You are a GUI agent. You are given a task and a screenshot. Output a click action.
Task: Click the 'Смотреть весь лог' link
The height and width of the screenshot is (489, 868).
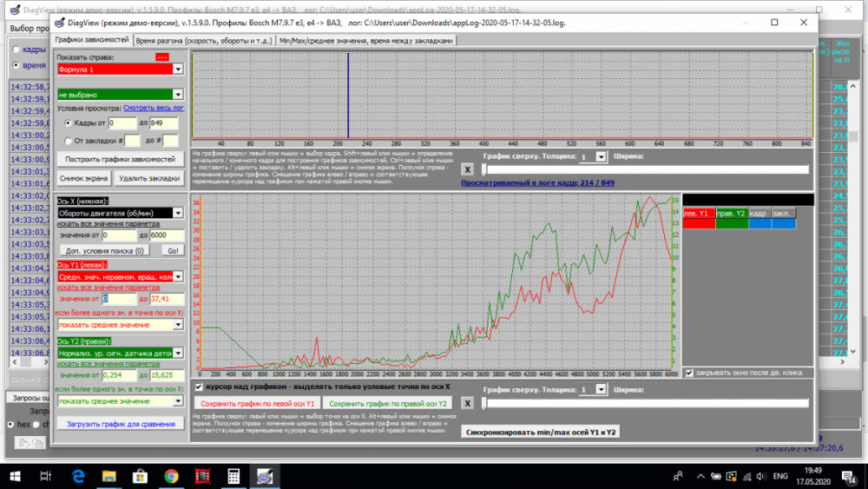[x=154, y=109]
